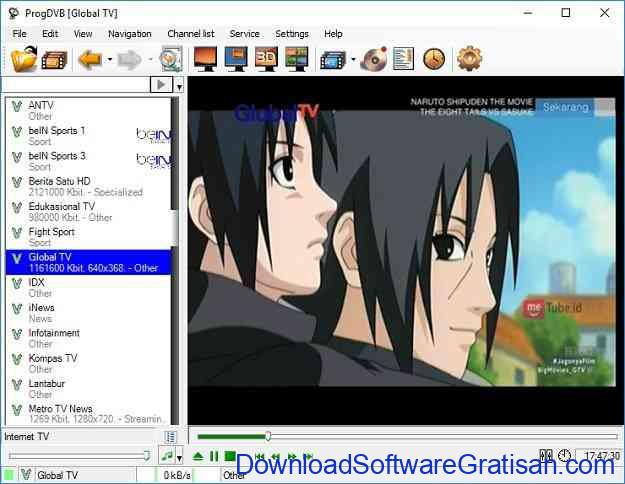Adjust the volume slider handle
The image size is (625, 484).
[146, 456]
